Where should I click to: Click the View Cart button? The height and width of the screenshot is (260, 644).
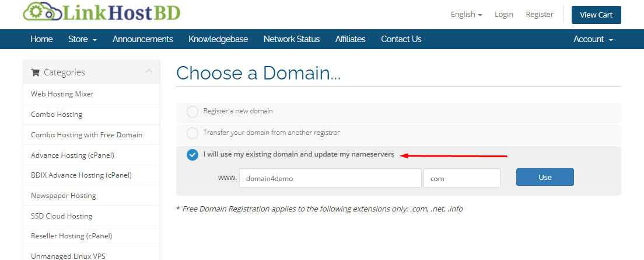pos(596,15)
